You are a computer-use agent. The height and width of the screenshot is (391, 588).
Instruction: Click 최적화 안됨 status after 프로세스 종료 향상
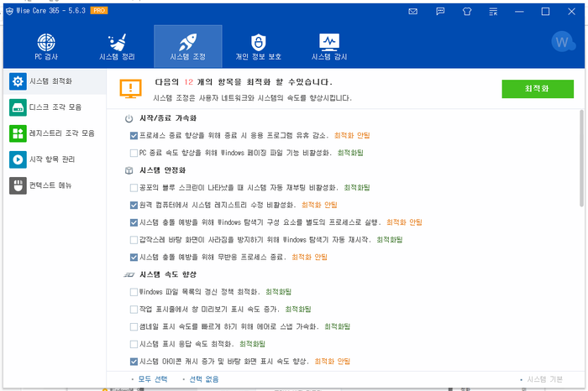tap(352, 135)
